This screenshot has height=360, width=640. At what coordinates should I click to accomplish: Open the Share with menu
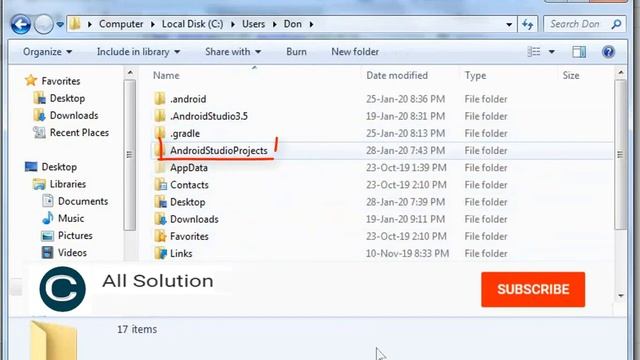point(233,52)
